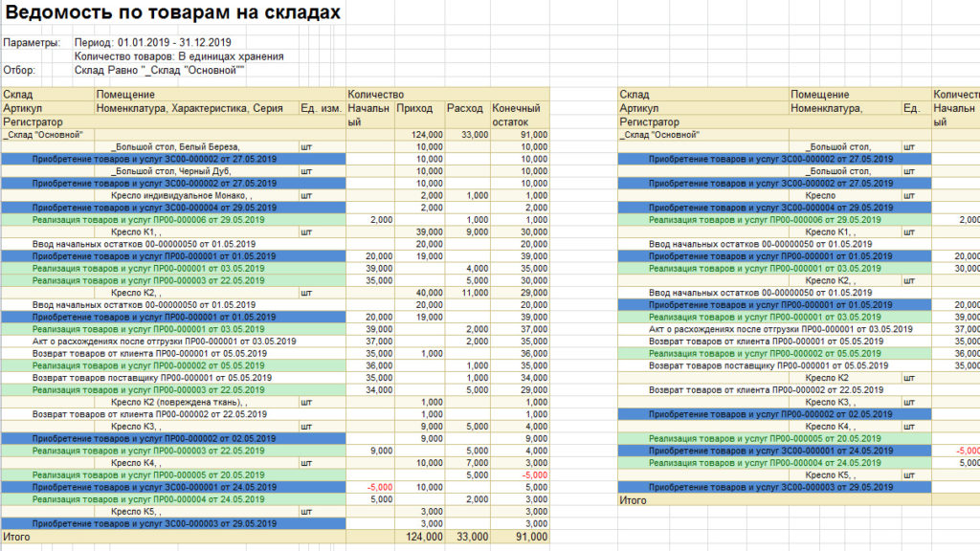Select red -5,000 in left Конечный остаток column
The height and width of the screenshot is (551, 980).
point(534,474)
